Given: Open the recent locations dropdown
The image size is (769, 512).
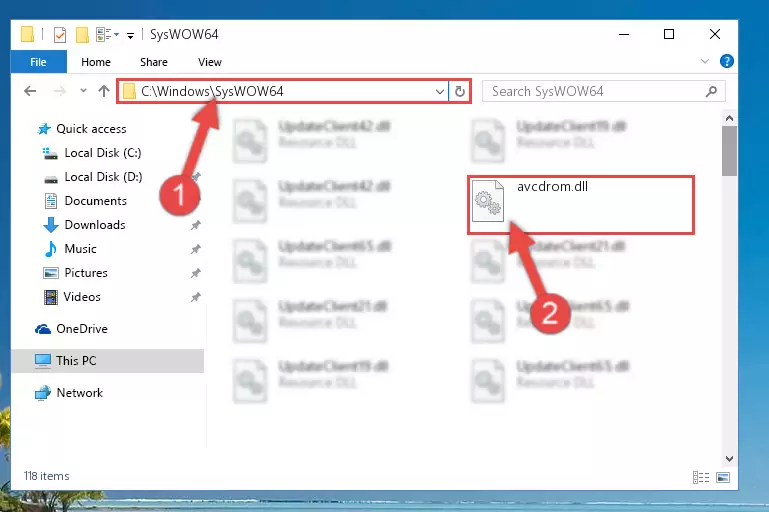Looking at the screenshot, I should tap(83, 90).
